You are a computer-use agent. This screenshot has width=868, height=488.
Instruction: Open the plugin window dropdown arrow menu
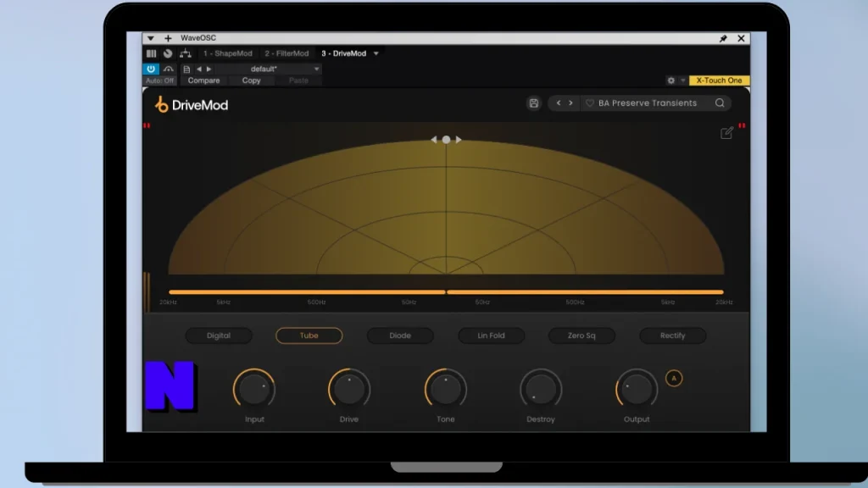click(x=151, y=38)
